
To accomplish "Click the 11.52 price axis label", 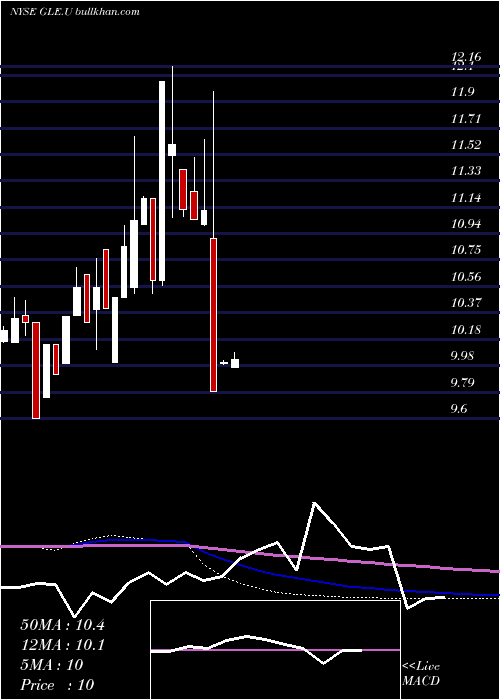I will point(466,145).
